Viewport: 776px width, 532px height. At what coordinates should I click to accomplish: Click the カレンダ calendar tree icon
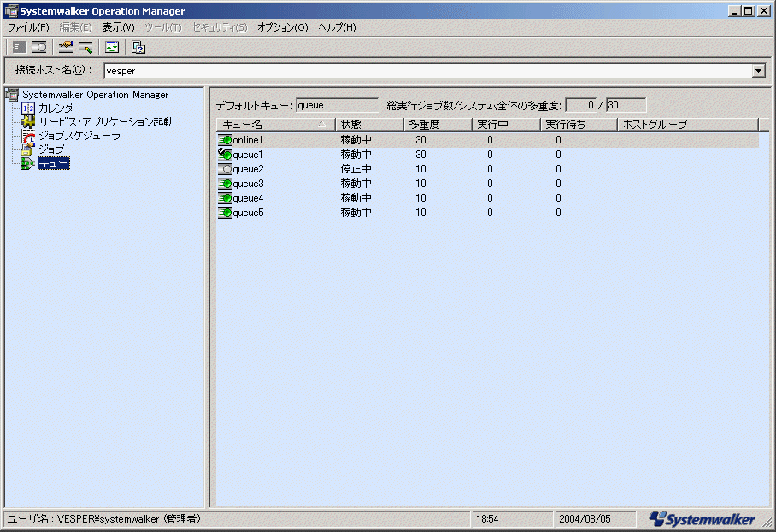click(28, 108)
